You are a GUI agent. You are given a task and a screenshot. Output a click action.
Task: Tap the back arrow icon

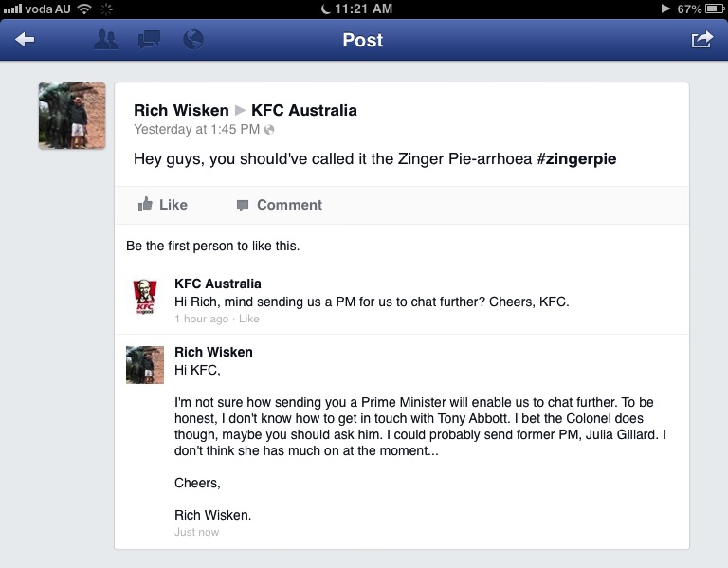click(26, 40)
